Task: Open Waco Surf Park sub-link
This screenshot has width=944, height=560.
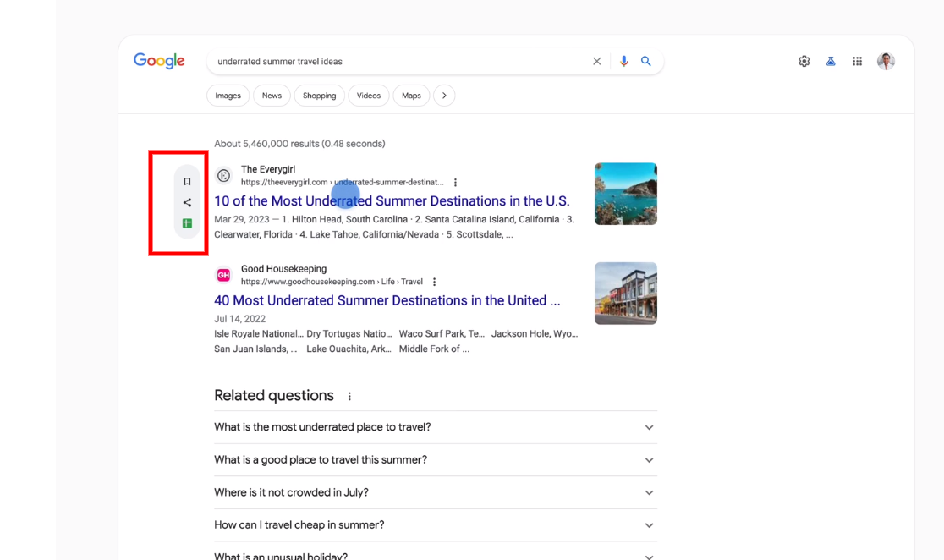Action: point(442,333)
